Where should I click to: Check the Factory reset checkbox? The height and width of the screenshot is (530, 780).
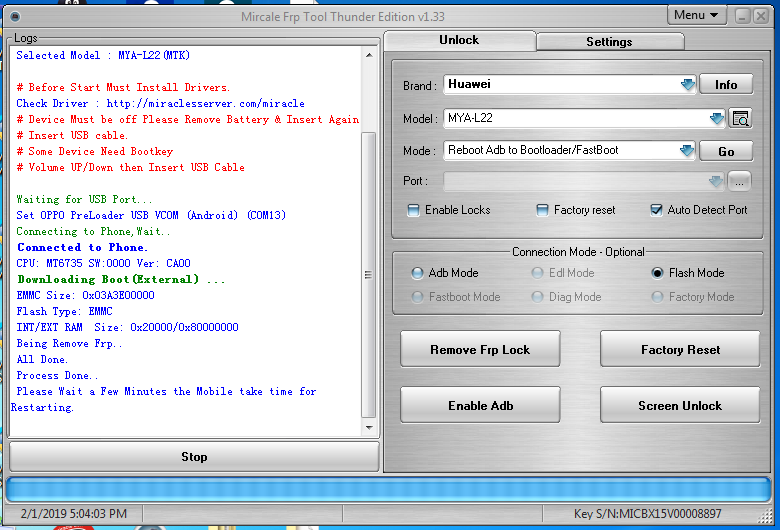pyautogui.click(x=542, y=210)
